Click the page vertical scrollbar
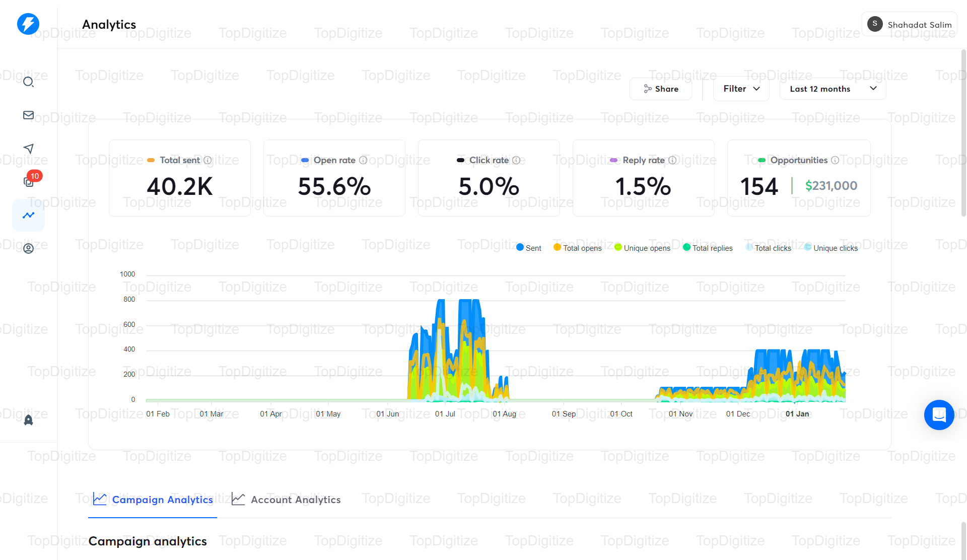This screenshot has height=560, width=967. pyautogui.click(x=963, y=133)
